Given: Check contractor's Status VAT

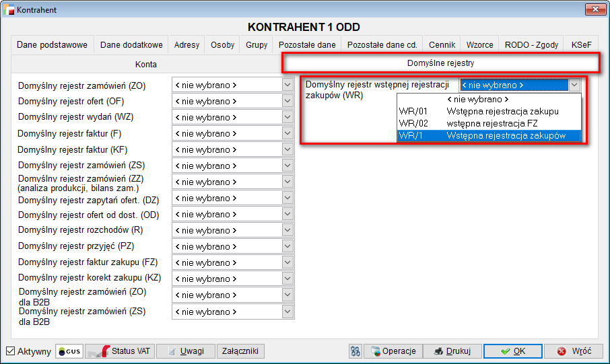Looking at the screenshot, I should (x=119, y=351).
